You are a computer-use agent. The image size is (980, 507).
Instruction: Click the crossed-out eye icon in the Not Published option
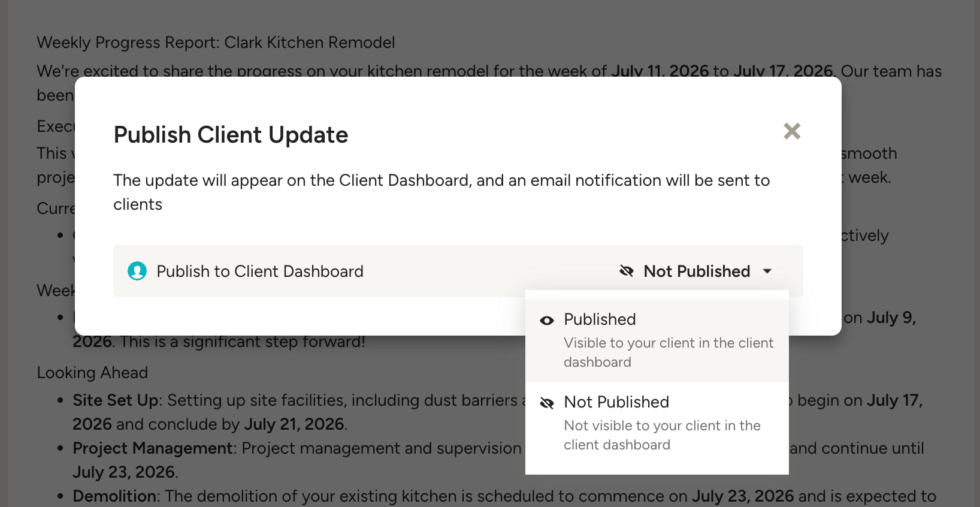tap(547, 403)
